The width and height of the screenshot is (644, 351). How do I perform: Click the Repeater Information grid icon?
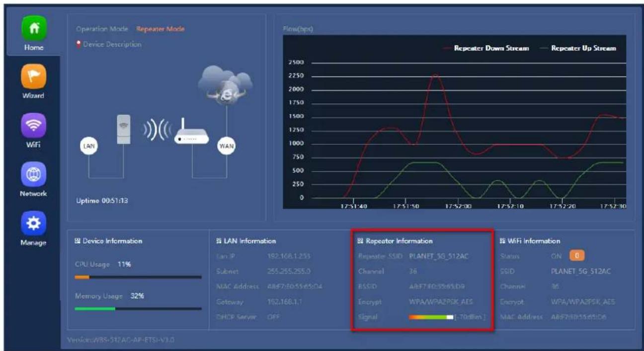tap(360, 241)
